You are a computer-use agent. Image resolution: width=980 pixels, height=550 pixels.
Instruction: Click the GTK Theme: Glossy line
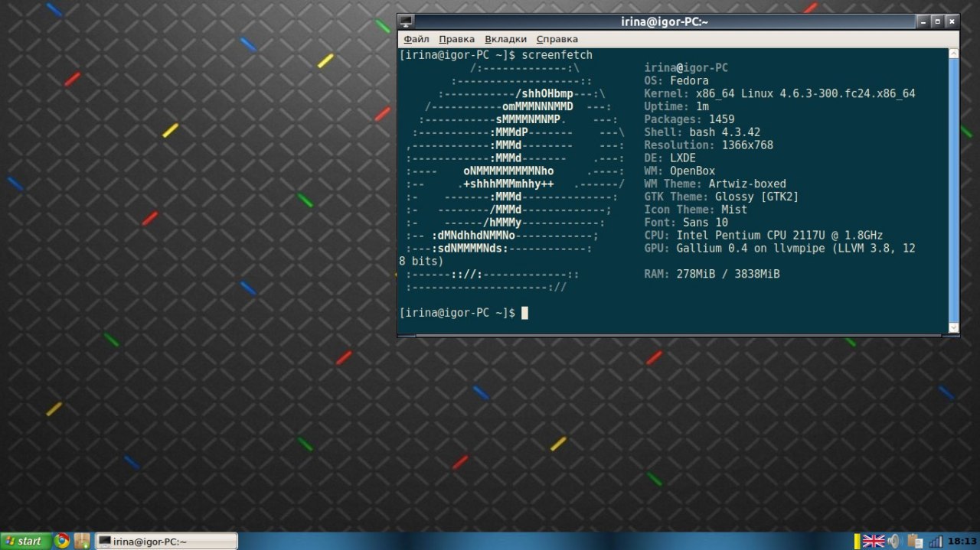tap(721, 197)
